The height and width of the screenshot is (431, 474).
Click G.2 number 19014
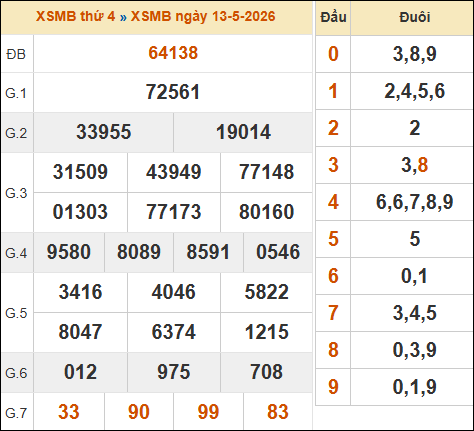[243, 132]
